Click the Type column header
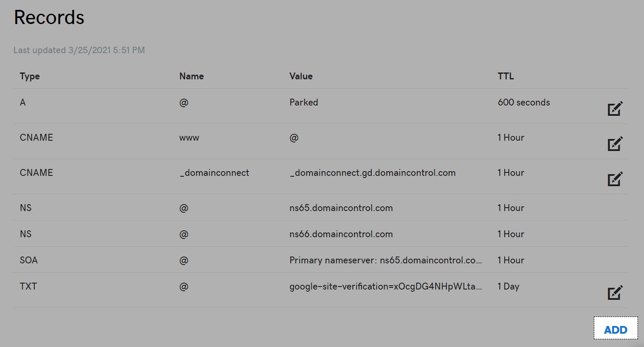The image size is (644, 347). click(30, 76)
